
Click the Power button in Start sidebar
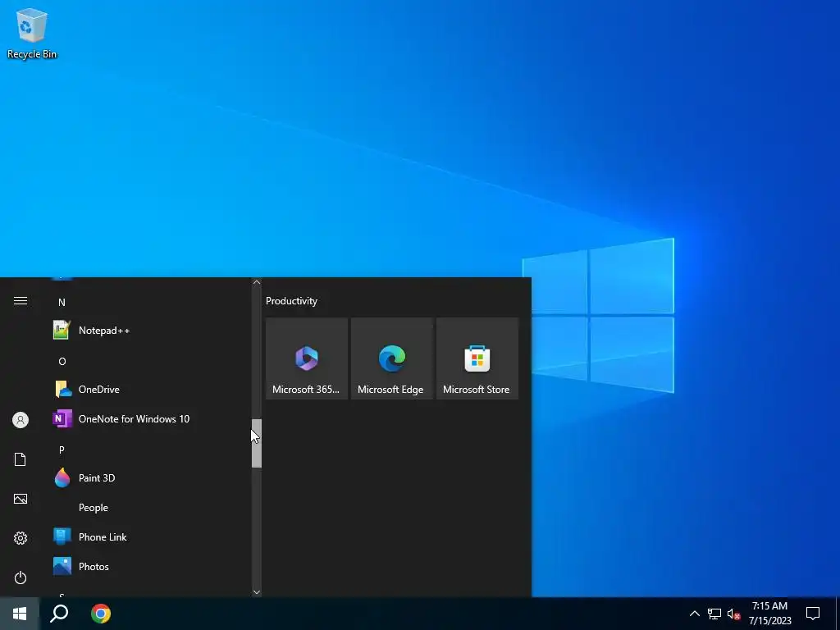coord(21,577)
